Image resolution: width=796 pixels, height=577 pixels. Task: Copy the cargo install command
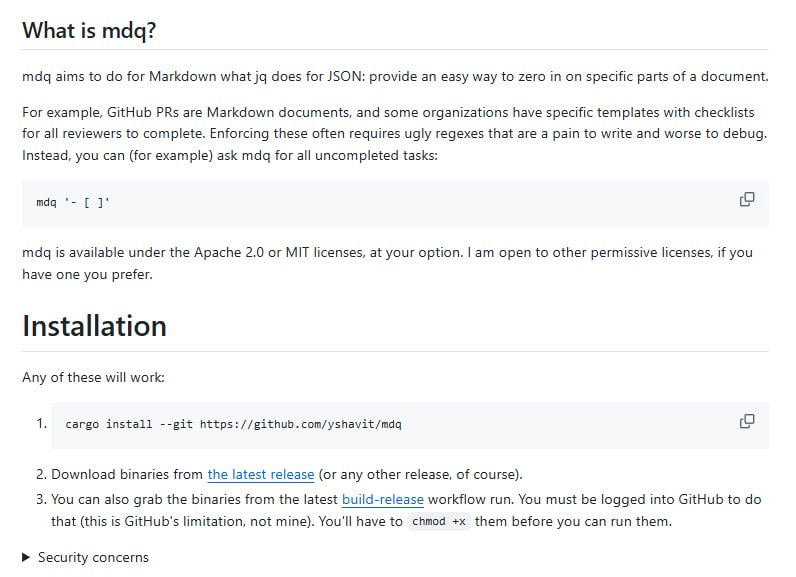pyautogui.click(x=746, y=421)
